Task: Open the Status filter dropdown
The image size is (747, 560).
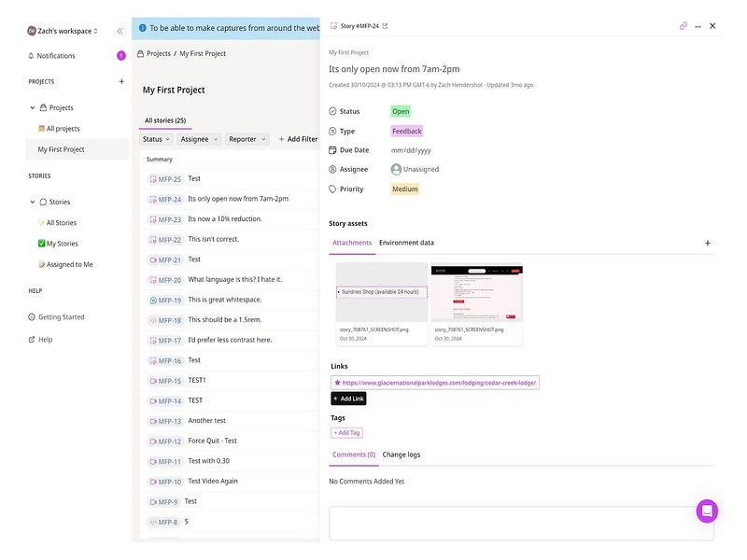Action: click(156, 139)
